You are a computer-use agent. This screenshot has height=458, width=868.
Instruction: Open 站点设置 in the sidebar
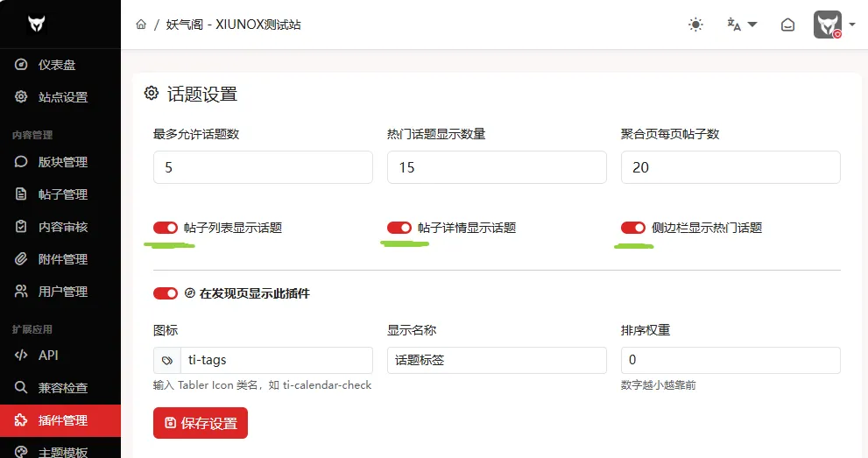click(60, 97)
